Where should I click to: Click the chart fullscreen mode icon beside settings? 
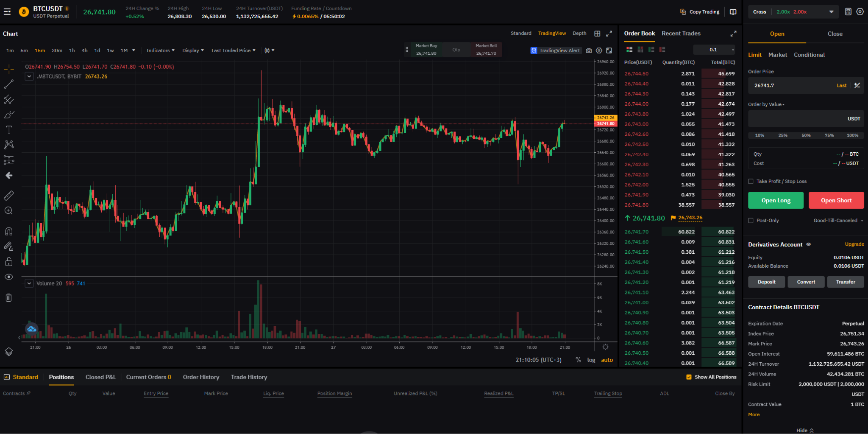609,50
